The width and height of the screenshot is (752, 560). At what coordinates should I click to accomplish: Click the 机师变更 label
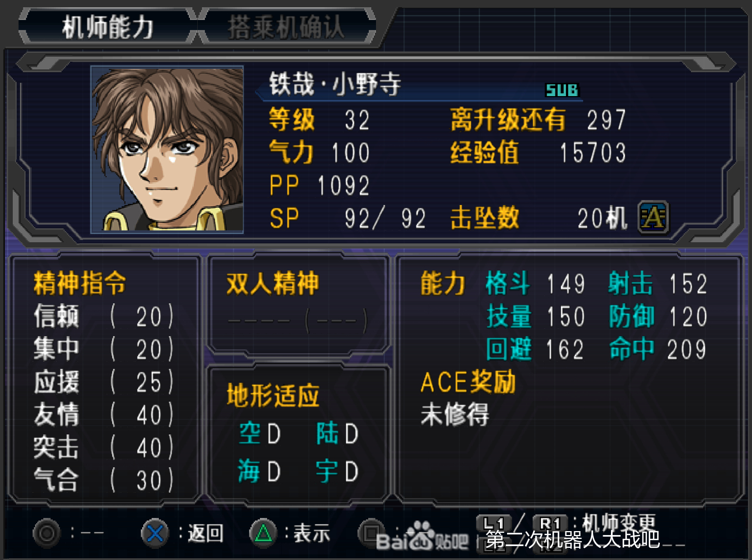click(x=619, y=523)
